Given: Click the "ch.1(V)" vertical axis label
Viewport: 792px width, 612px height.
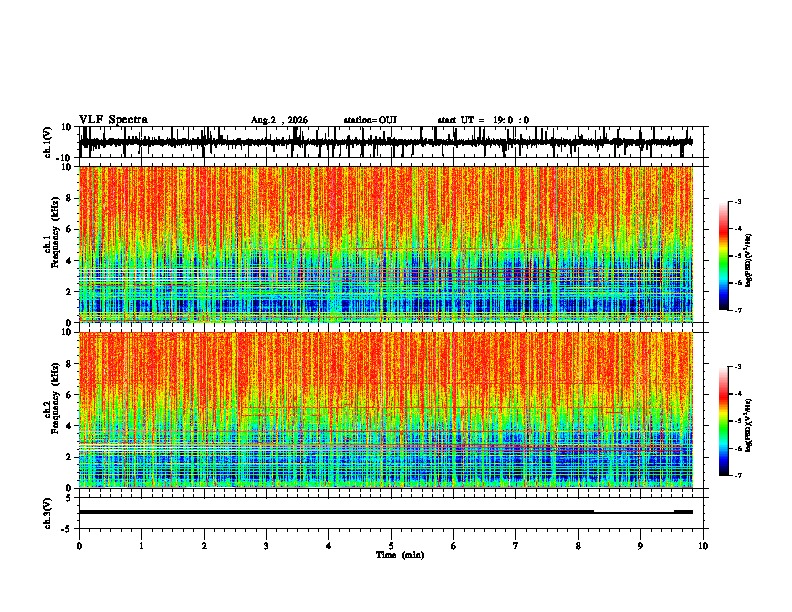Looking at the screenshot, I should 48,142.
